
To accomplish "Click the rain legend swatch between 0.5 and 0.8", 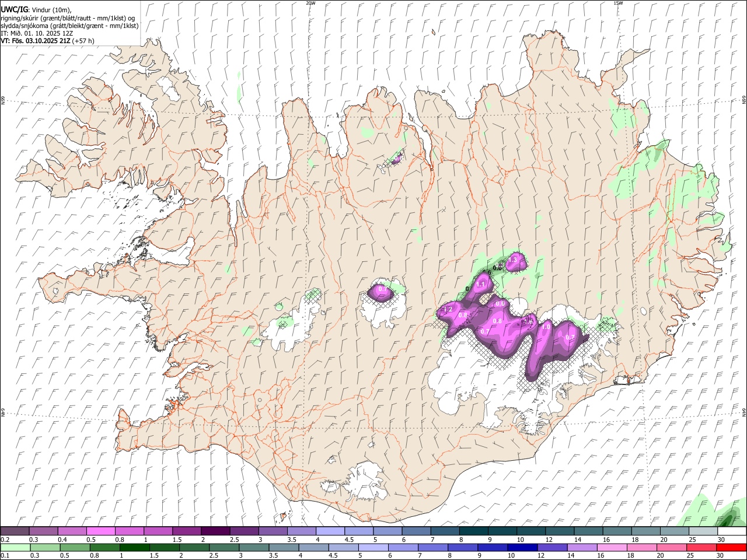I will [75, 547].
